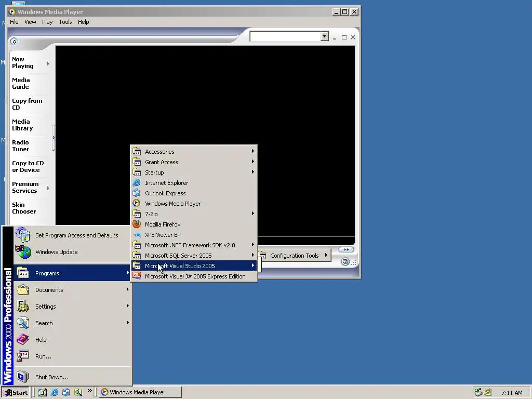Screen dimensions: 532x399
Task: Expand the Premium Services arrow in Media Player
Action: point(48,188)
